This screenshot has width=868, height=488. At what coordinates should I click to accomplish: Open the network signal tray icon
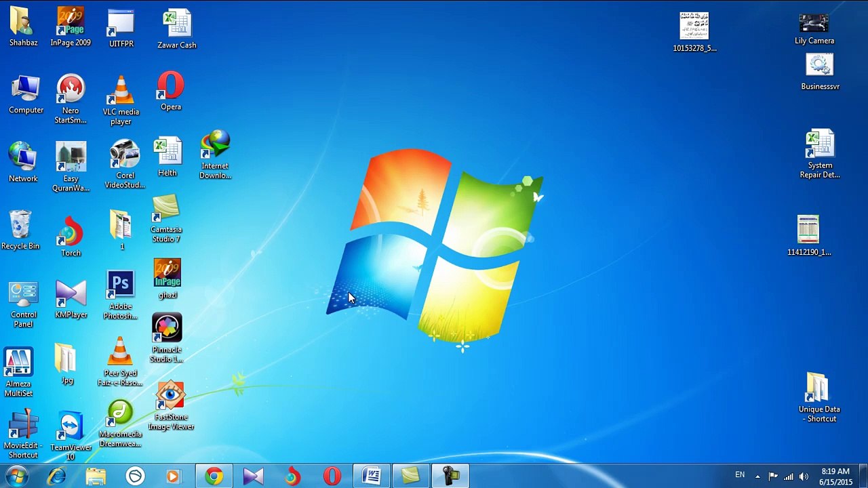point(789,476)
